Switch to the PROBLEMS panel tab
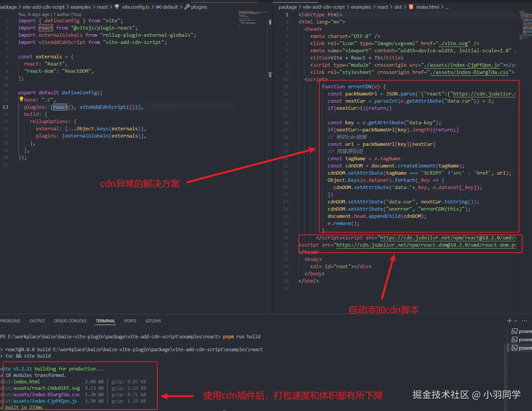The image size is (532, 411). tap(10, 321)
